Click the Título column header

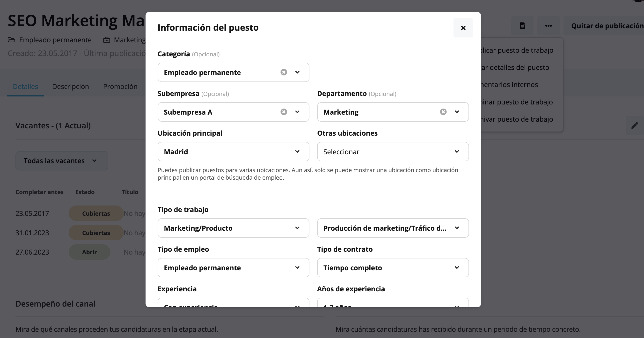point(130,192)
